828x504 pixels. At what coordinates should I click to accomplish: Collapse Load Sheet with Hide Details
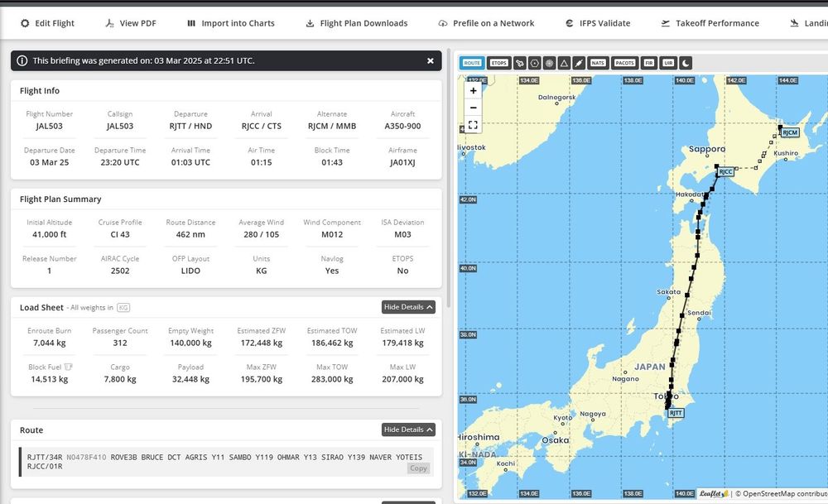point(408,307)
